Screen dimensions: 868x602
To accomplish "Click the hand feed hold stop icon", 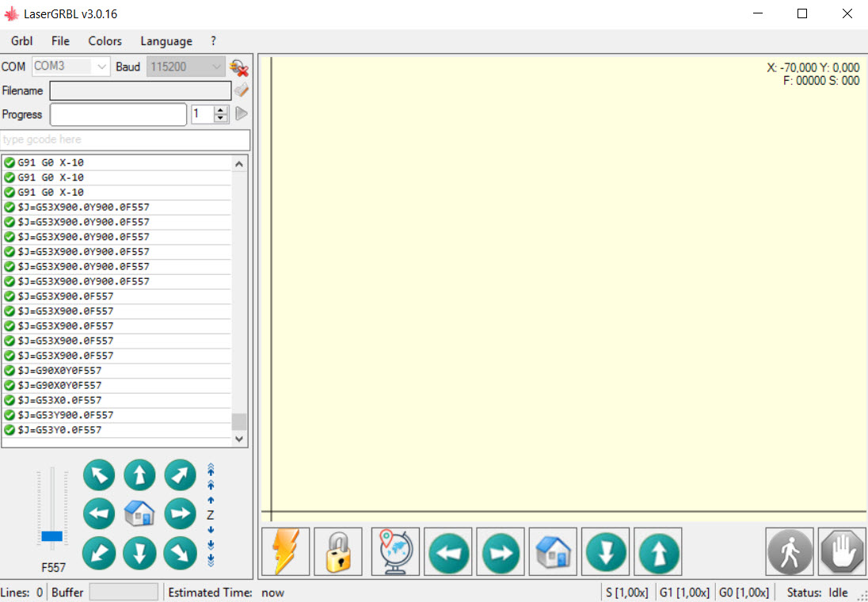I will (x=842, y=551).
